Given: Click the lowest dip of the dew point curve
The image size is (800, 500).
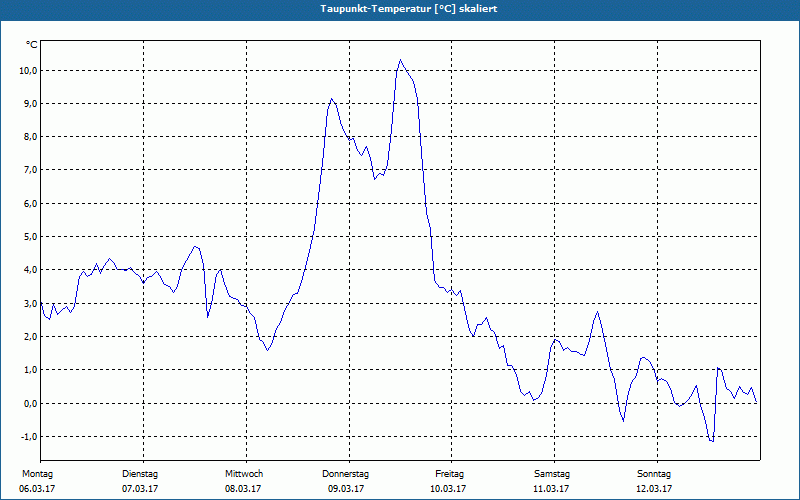Looking at the screenshot, I should [x=712, y=441].
